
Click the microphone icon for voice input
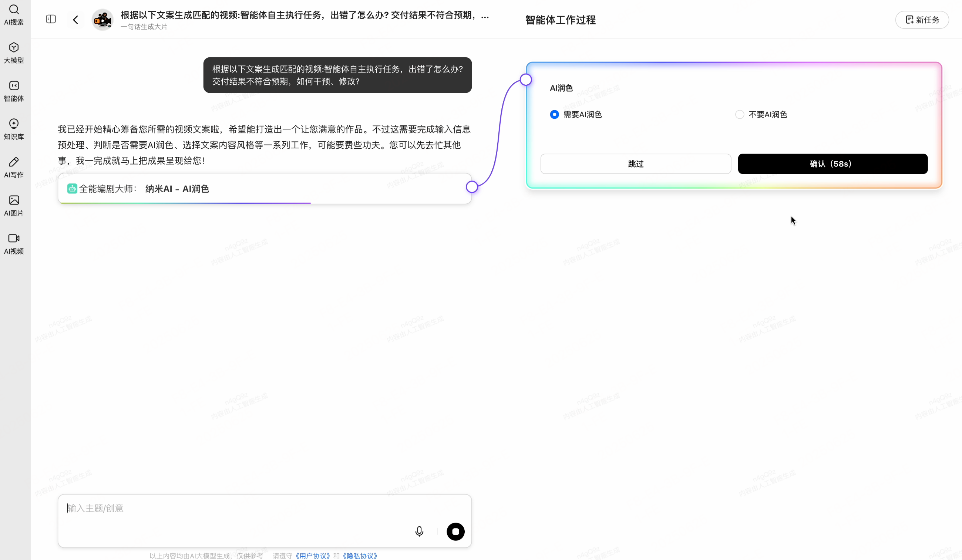tap(419, 531)
